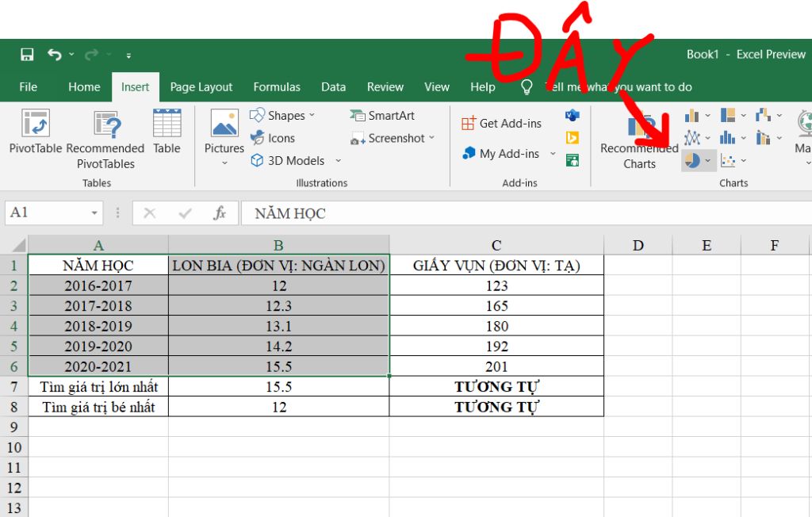Click the Bing Maps add-in icon
812x517 pixels.
pyautogui.click(x=573, y=138)
